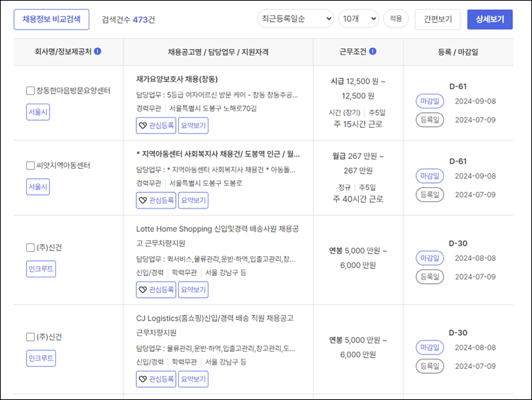Click 관심등록 for Lotte Home Shopping listing
532x400 pixels.
tap(156, 290)
